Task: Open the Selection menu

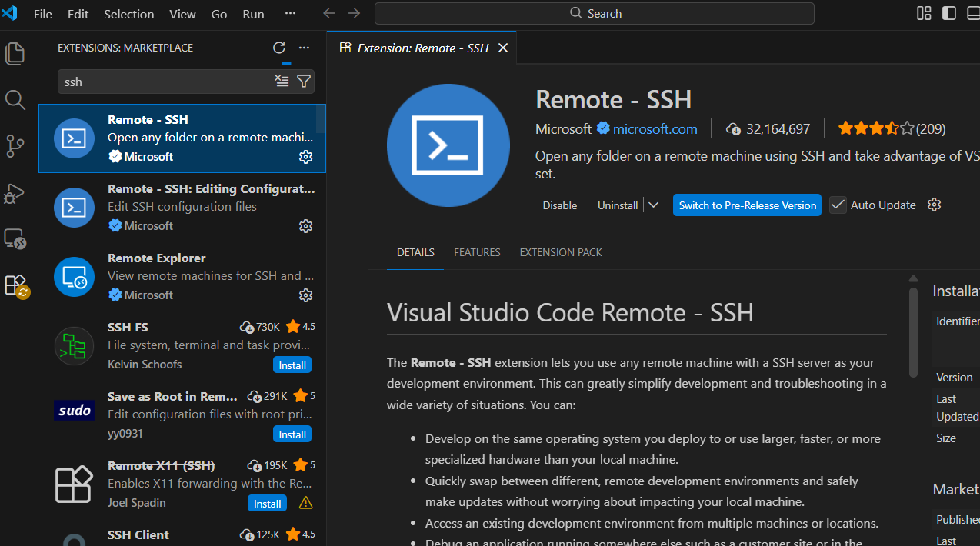Action: point(128,14)
